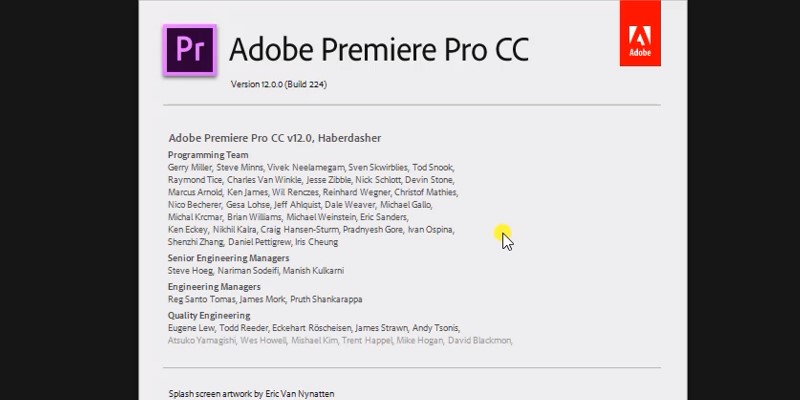Click the name Atsuko Yamagishi
This screenshot has width=800, height=400.
coord(201,340)
